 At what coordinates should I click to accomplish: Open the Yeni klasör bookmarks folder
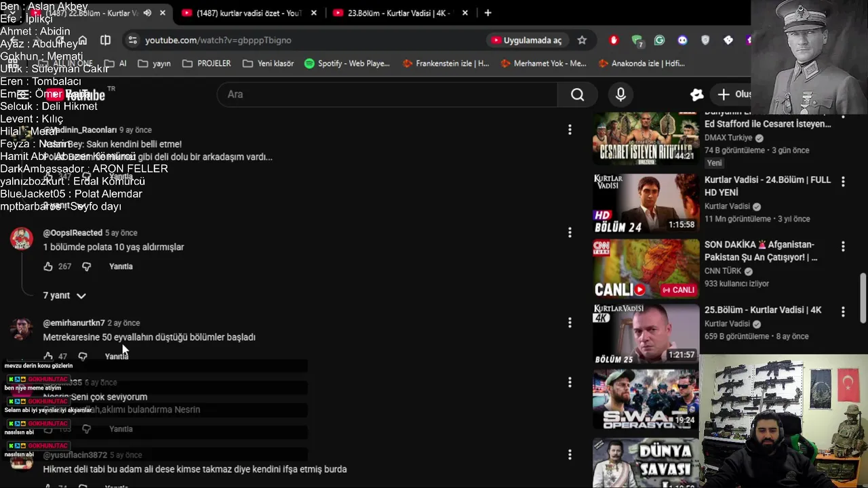point(268,63)
